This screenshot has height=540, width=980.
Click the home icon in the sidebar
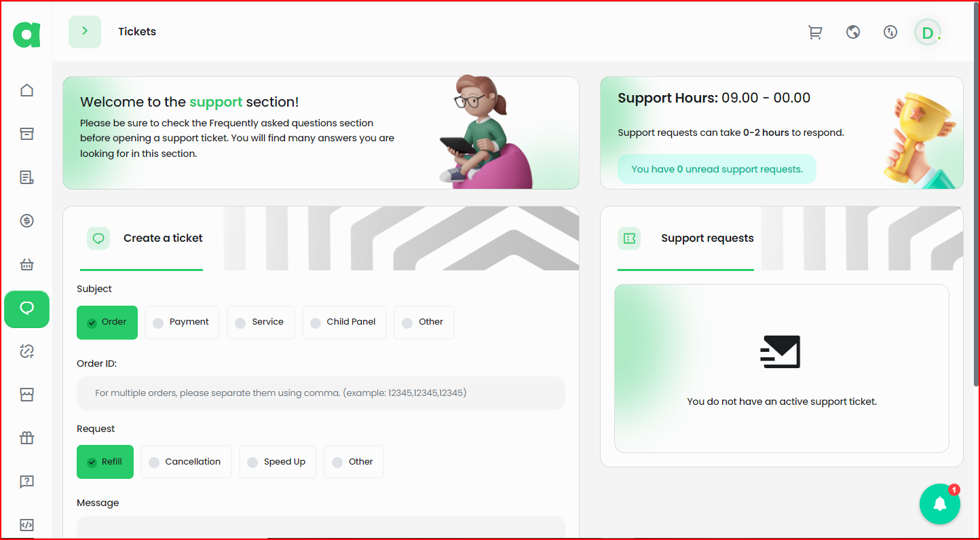pyautogui.click(x=26, y=90)
